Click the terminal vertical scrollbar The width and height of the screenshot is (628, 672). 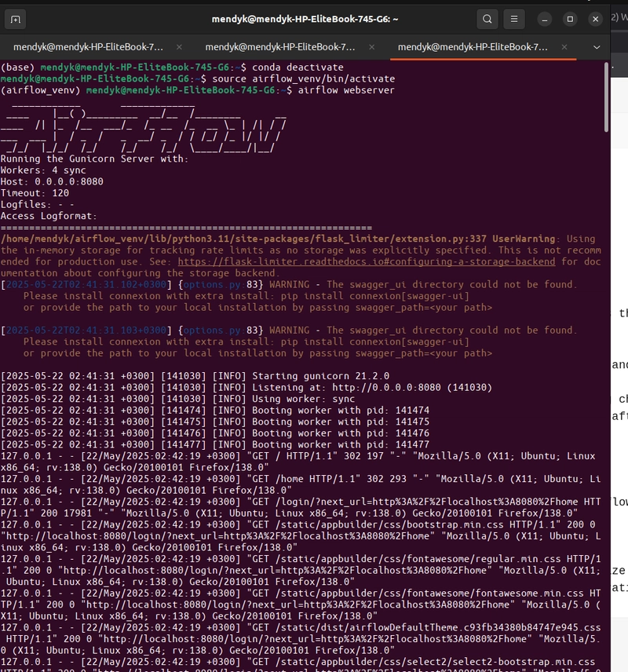pos(606,97)
